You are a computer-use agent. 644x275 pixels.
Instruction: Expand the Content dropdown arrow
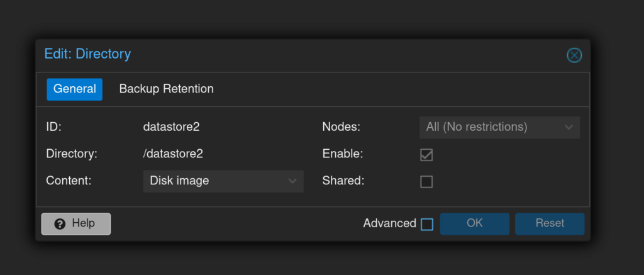pyautogui.click(x=292, y=181)
